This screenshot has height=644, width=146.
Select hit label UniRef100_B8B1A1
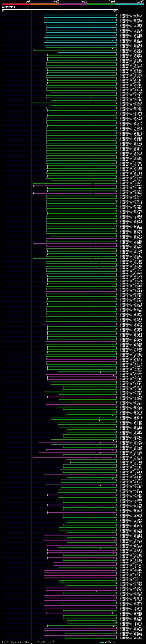click(131, 193)
